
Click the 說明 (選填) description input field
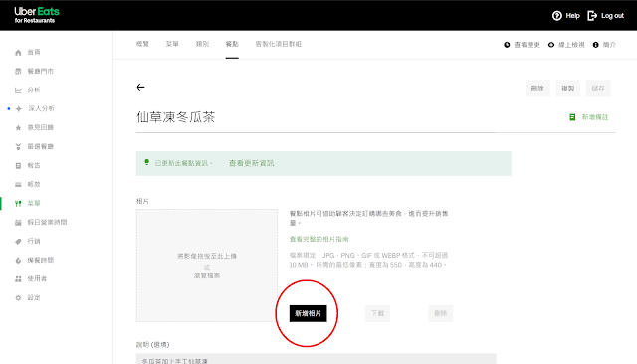click(x=317, y=359)
